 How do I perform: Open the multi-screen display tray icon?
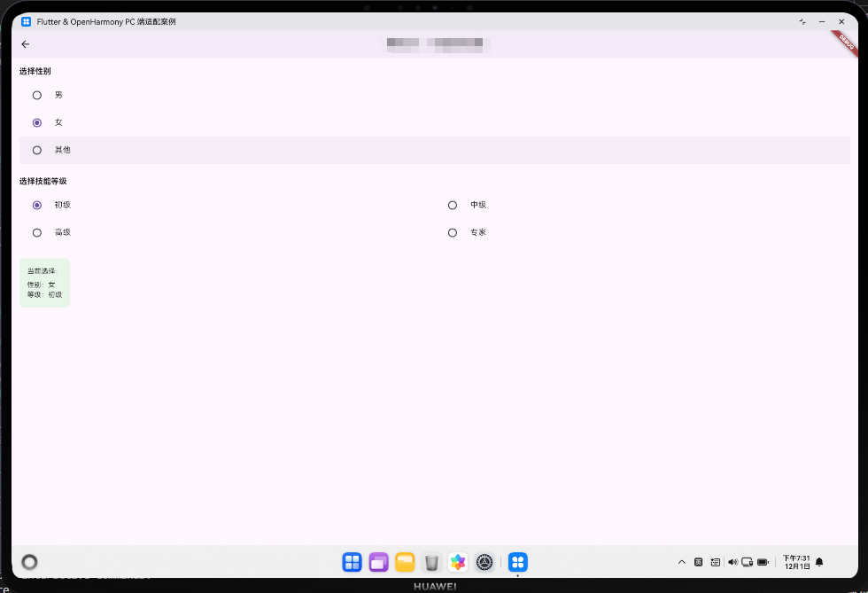[747, 562]
